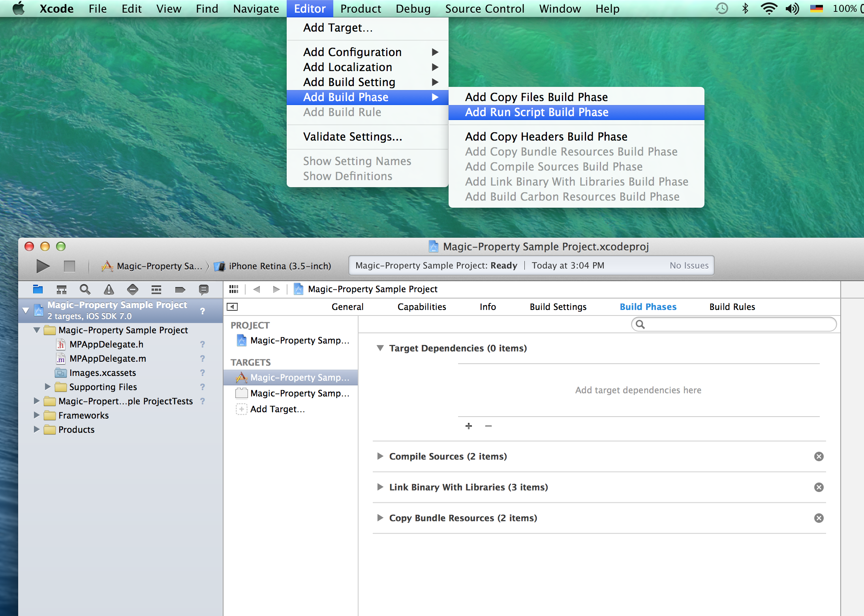Expand the Supporting Files folder
The height and width of the screenshot is (616, 864).
(48, 387)
